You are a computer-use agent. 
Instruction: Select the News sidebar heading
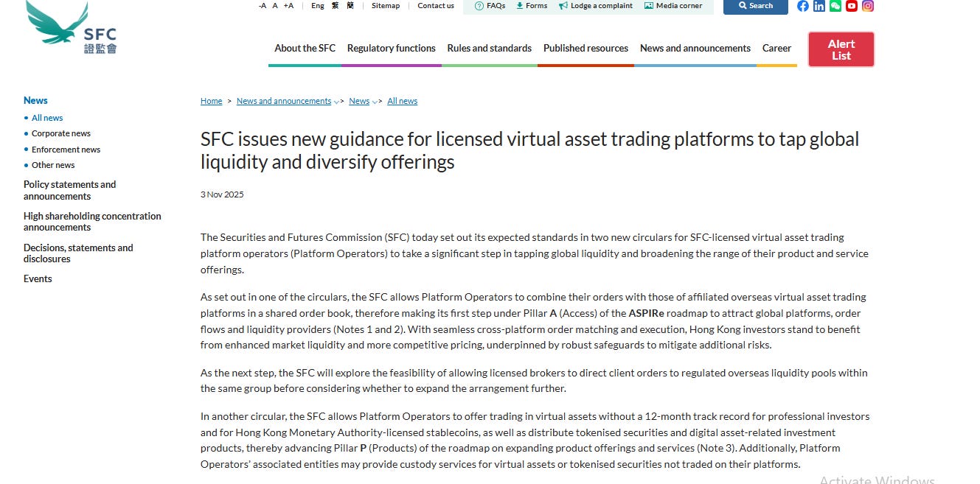point(35,100)
